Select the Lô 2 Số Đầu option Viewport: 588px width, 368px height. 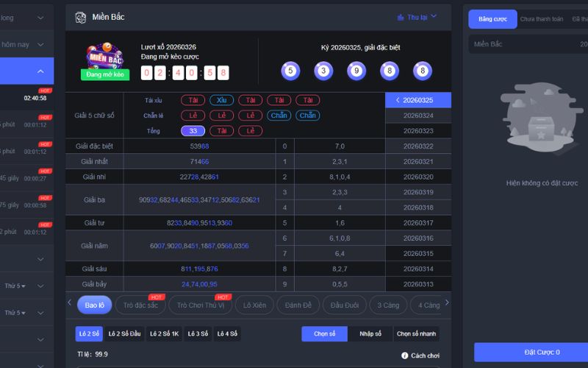[x=124, y=333]
